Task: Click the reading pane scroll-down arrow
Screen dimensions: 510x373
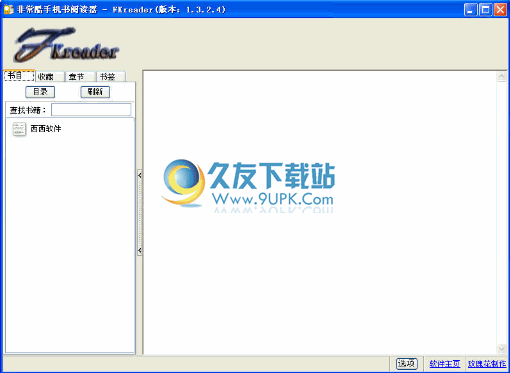Action: click(502, 349)
